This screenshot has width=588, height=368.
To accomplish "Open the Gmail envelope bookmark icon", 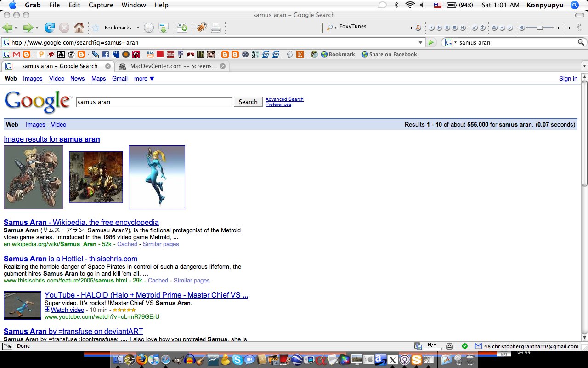I will pos(17,54).
